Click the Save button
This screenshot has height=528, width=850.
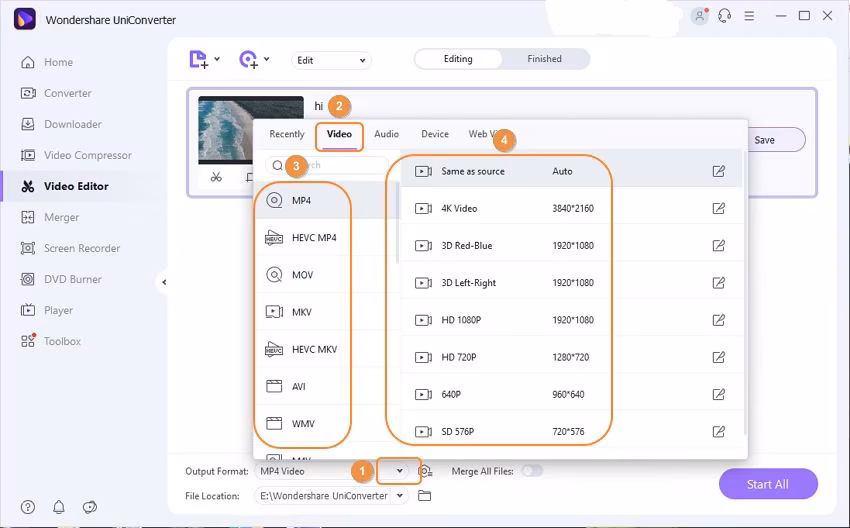click(x=764, y=140)
